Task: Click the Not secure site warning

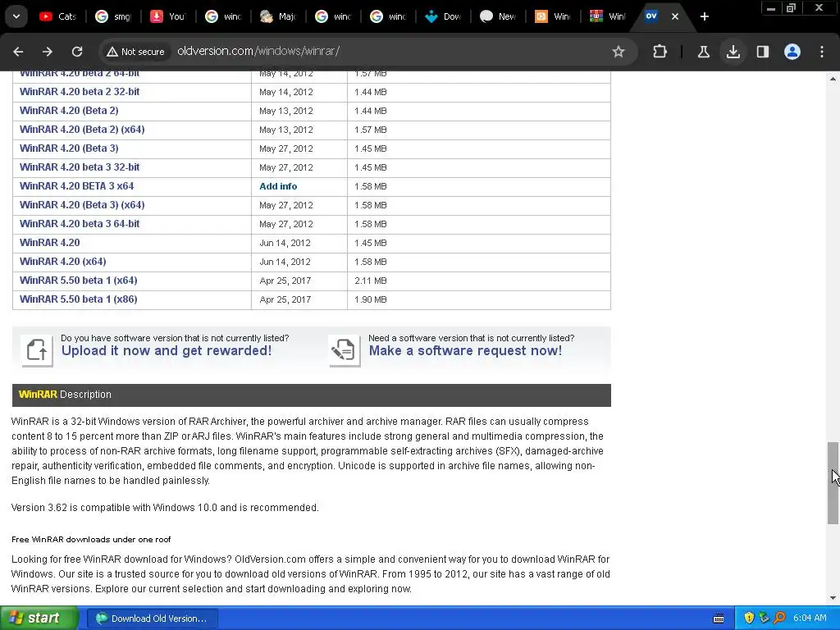Action: coord(135,52)
